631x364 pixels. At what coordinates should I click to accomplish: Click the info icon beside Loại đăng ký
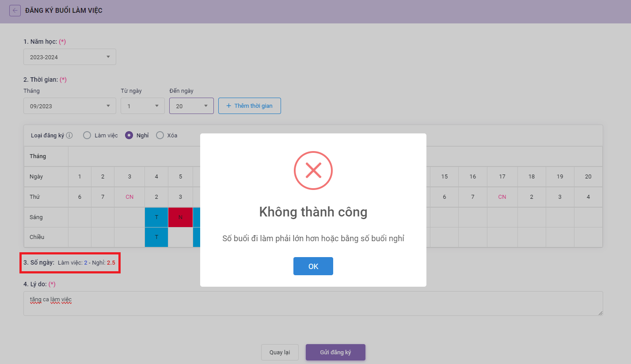point(69,136)
